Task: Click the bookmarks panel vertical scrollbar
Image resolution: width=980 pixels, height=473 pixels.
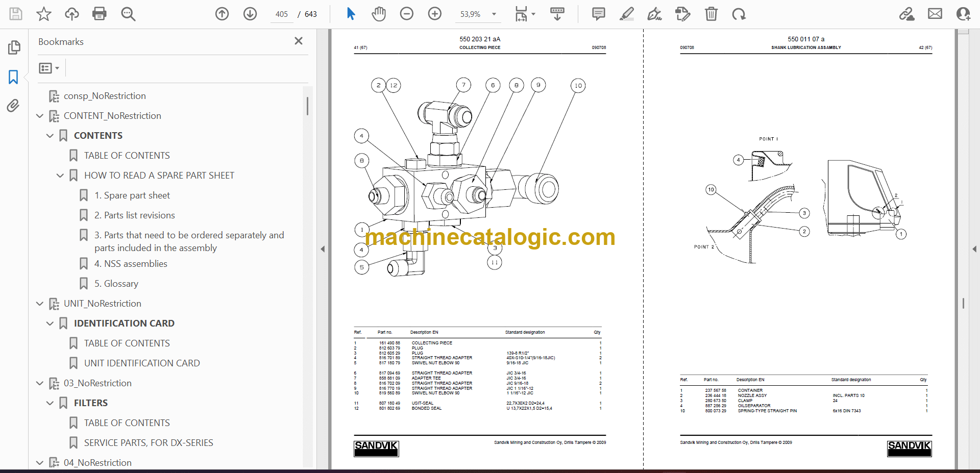Action: pyautogui.click(x=307, y=106)
